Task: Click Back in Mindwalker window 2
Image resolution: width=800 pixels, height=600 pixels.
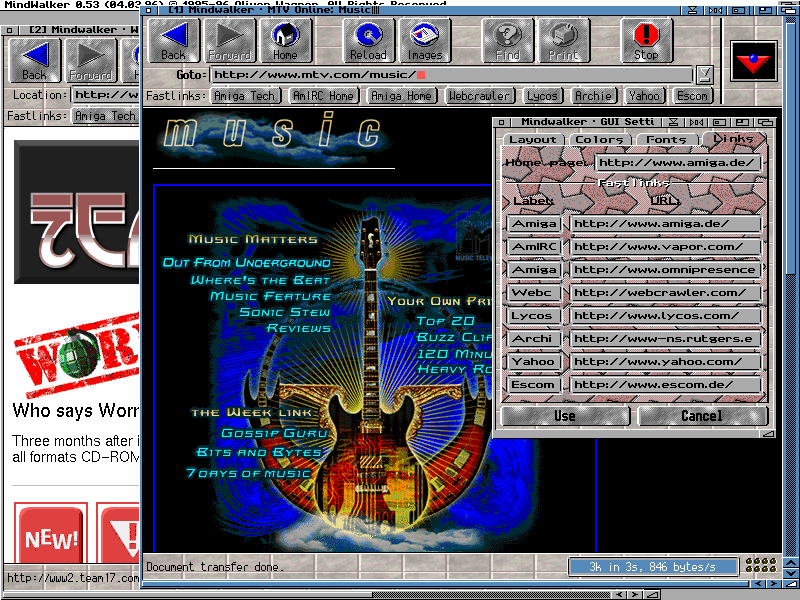Action: (34, 61)
